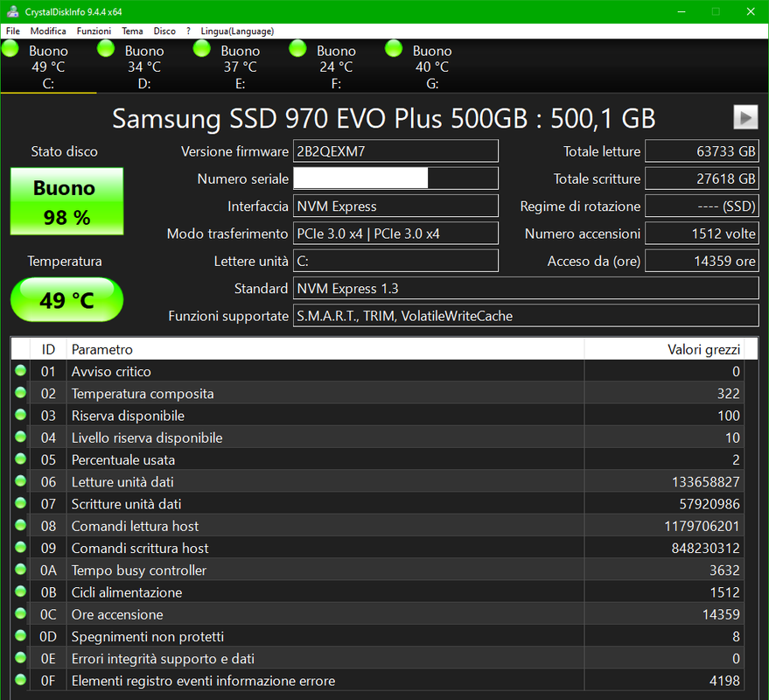Select the F: drive tab at 24 °C
The width and height of the screenshot is (769, 700).
(x=336, y=66)
